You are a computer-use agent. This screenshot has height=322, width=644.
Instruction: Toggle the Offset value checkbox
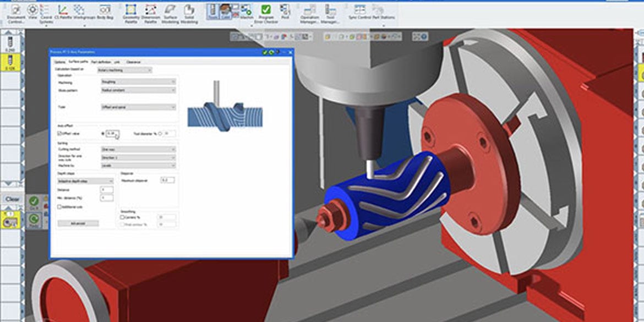(59, 134)
